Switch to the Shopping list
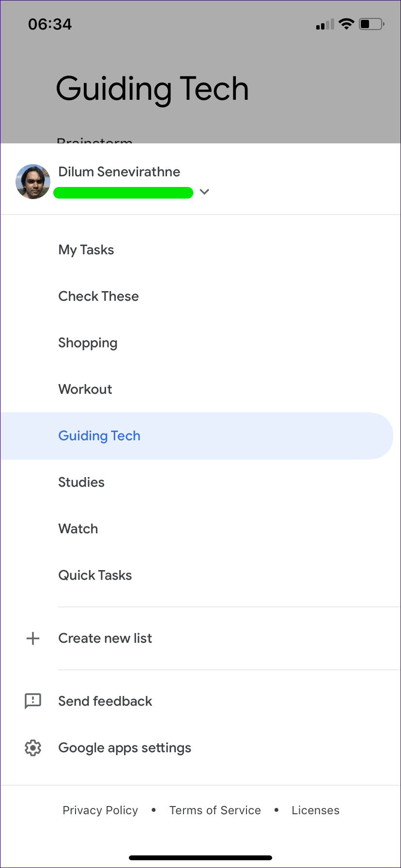The height and width of the screenshot is (868, 401). pos(88,343)
